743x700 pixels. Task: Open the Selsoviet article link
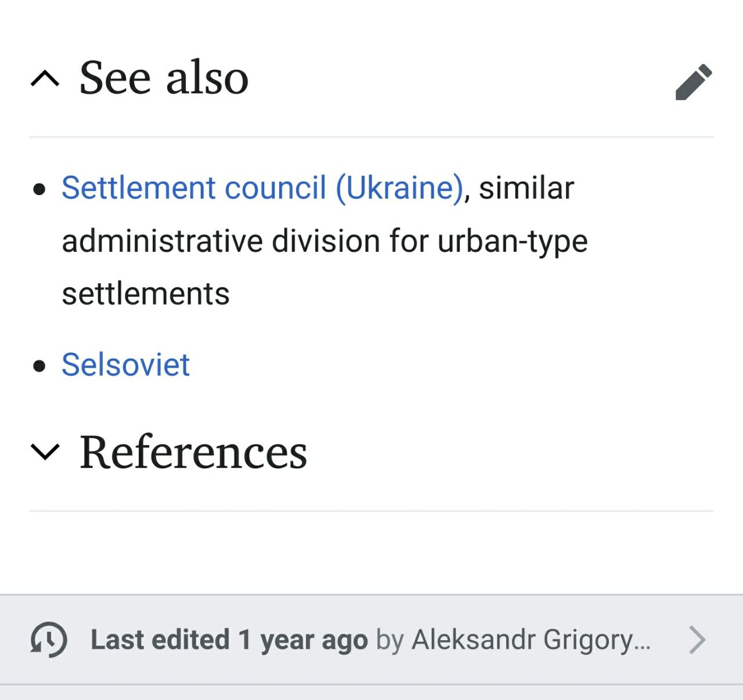coord(125,365)
